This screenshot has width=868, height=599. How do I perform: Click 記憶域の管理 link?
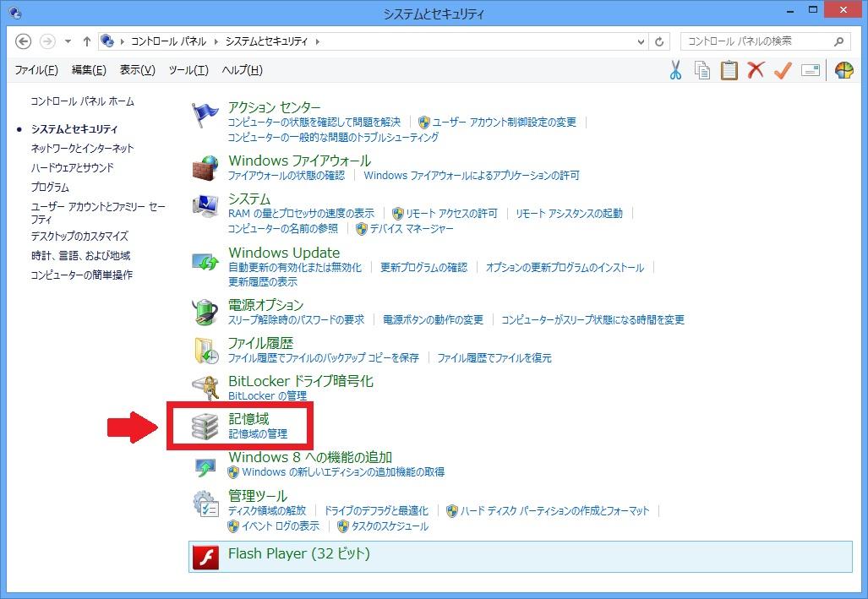point(258,434)
